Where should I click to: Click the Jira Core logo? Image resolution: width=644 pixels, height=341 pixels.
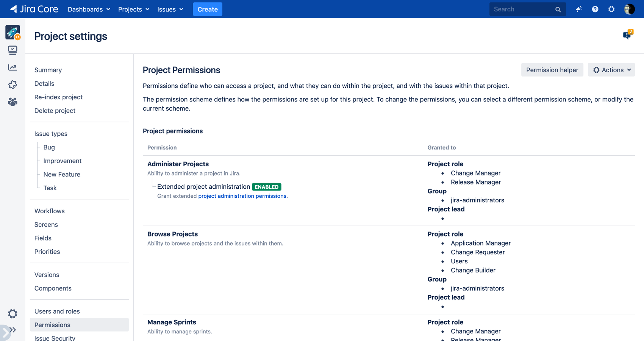(x=34, y=9)
